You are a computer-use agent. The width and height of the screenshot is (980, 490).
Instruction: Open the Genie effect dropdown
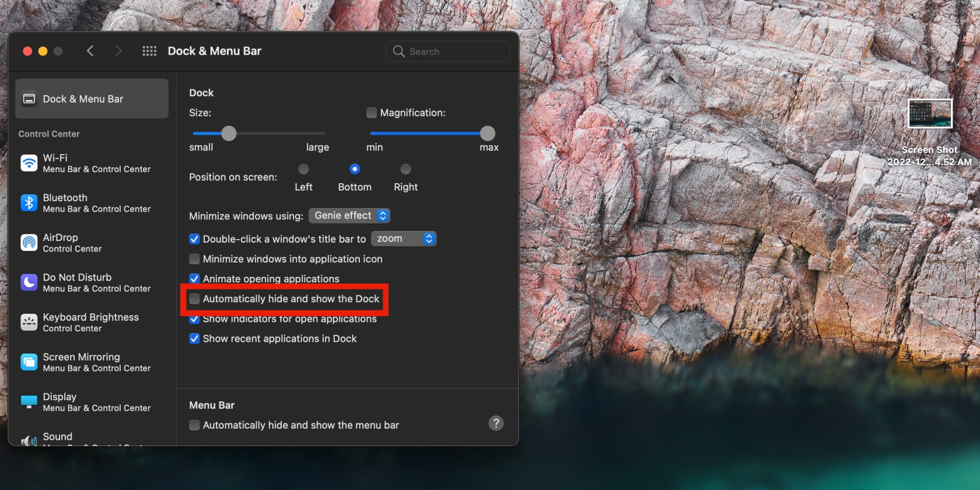point(349,216)
